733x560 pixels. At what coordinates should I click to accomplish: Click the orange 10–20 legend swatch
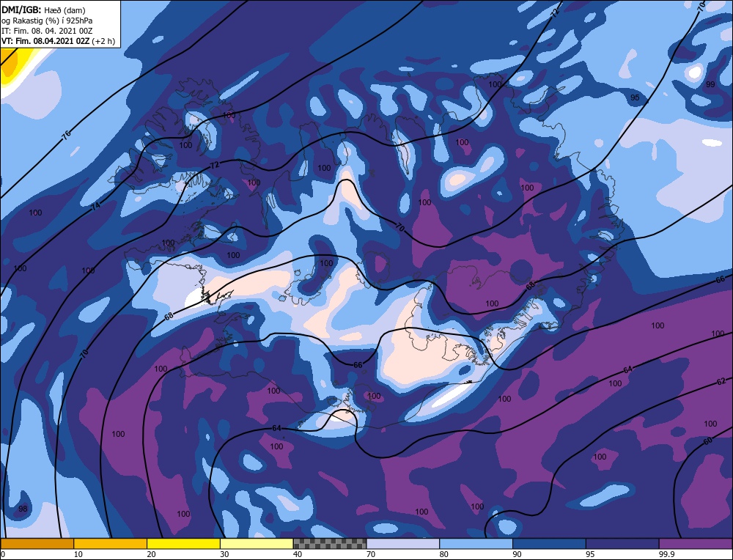pyautogui.click(x=111, y=543)
